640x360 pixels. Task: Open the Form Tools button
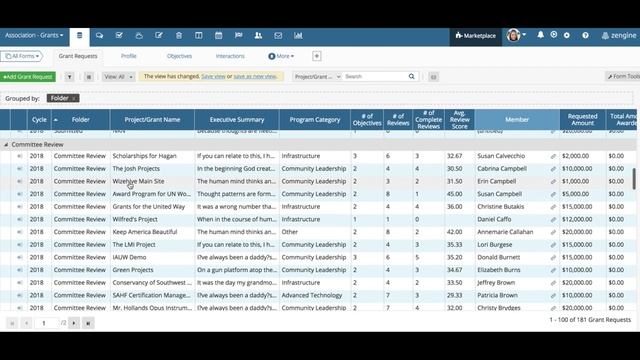(623, 76)
